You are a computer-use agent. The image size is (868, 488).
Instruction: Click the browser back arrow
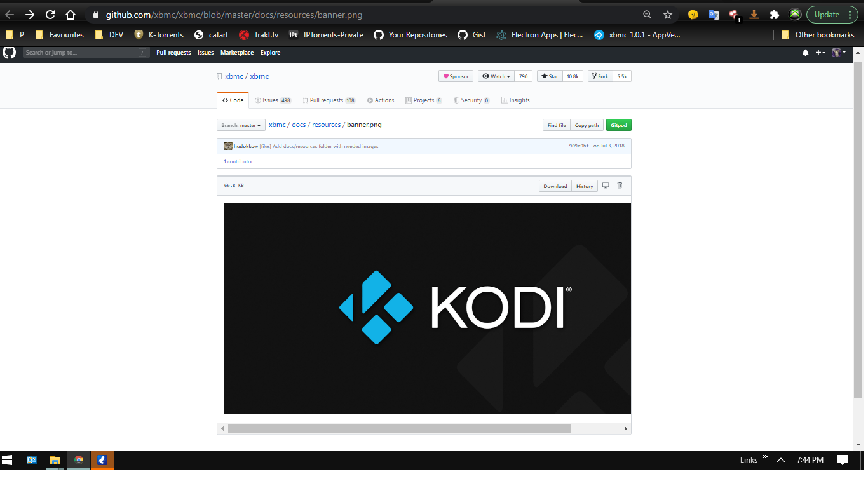point(10,15)
